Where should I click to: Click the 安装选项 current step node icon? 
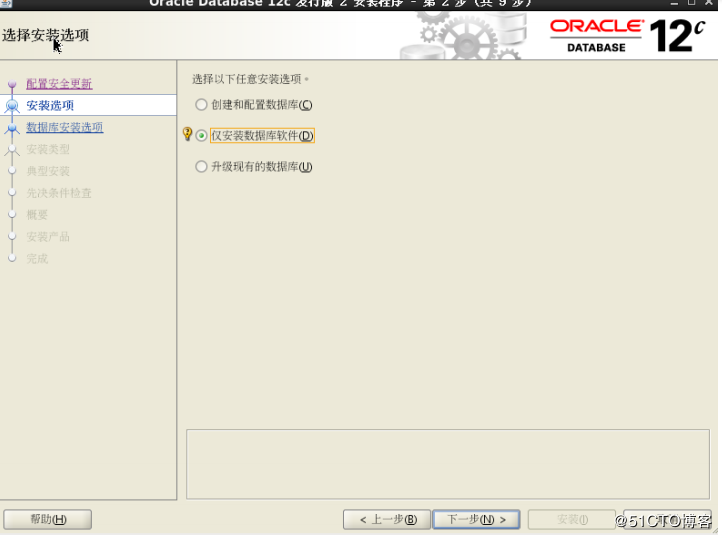pyautogui.click(x=12, y=106)
